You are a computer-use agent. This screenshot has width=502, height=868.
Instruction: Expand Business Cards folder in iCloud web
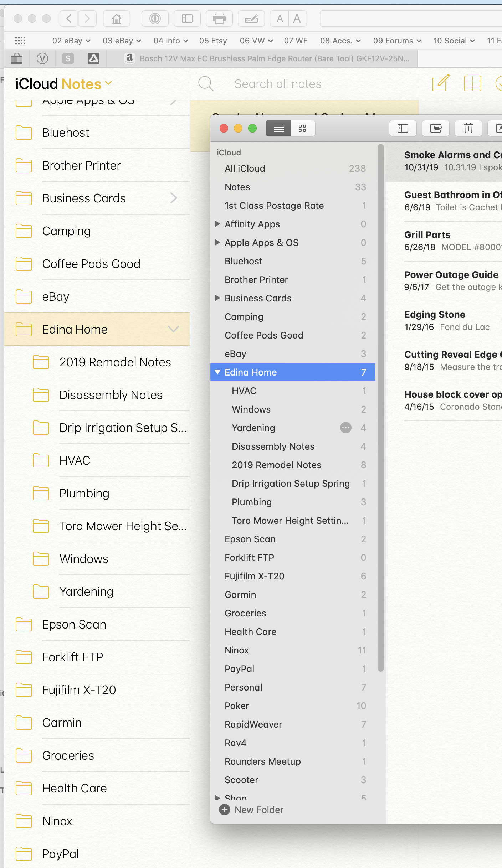[174, 198]
